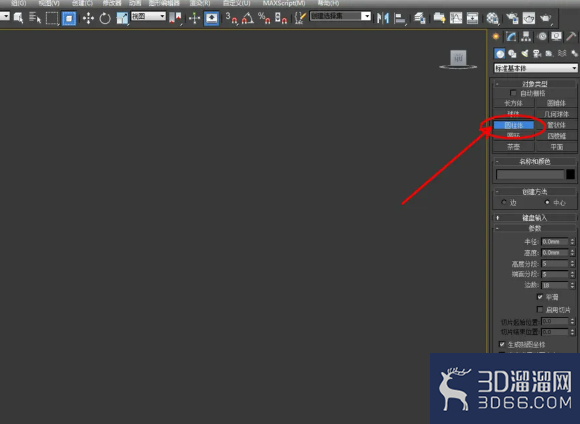Toggle the Spinner Snap icon

[281, 18]
